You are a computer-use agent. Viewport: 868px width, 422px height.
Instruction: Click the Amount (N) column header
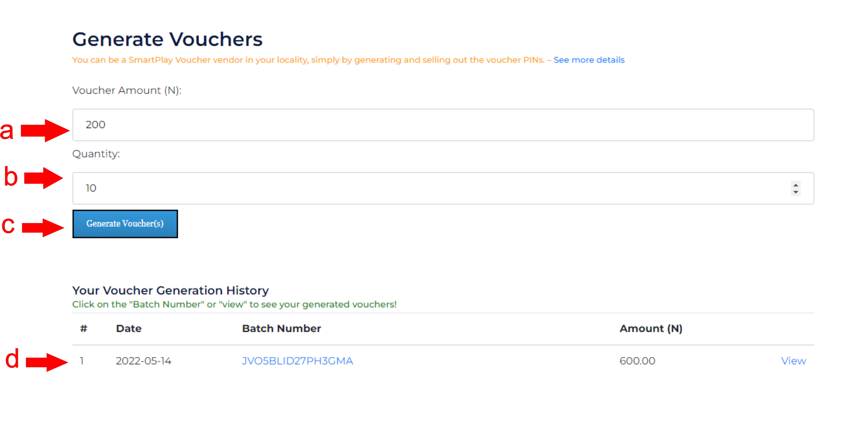tap(651, 328)
